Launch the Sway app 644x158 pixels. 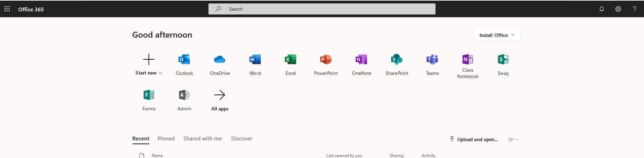click(503, 65)
